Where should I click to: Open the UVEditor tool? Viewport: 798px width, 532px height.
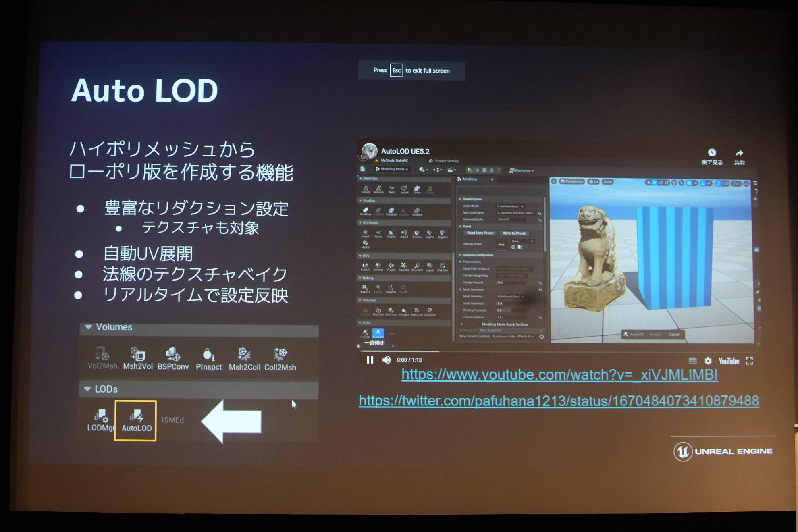[x=443, y=267]
